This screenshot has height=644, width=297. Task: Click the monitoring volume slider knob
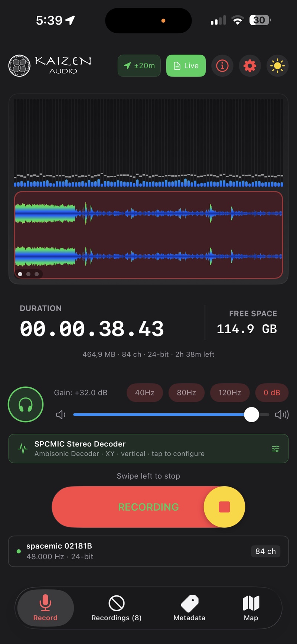tap(251, 414)
